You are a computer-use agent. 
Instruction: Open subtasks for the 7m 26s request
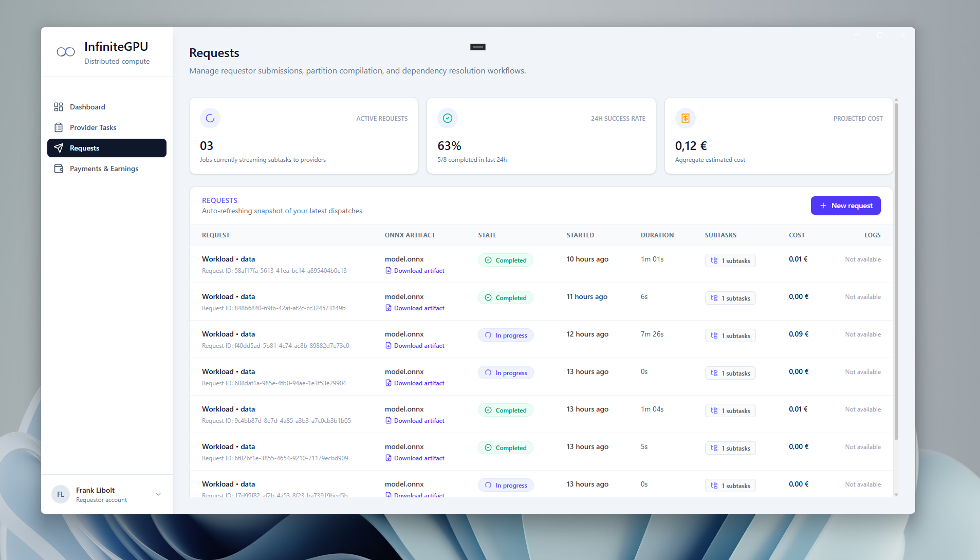tap(730, 335)
